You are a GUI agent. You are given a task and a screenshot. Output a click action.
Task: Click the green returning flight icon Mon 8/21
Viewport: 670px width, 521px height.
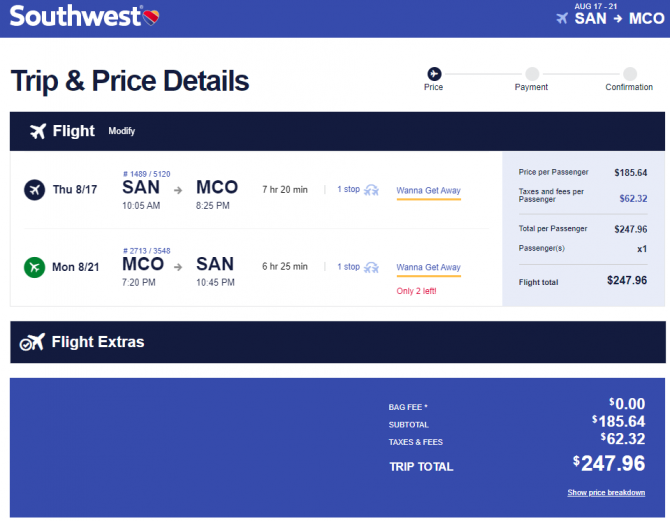pos(35,267)
